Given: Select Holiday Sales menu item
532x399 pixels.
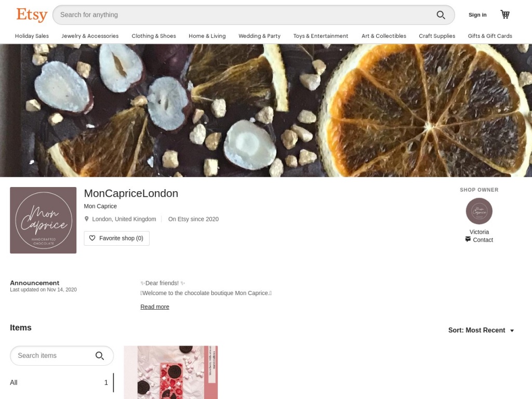Looking at the screenshot, I should tap(32, 36).
